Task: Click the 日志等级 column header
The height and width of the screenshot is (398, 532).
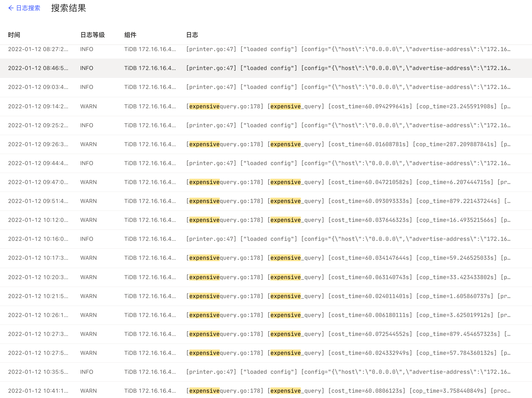Action: [92, 35]
